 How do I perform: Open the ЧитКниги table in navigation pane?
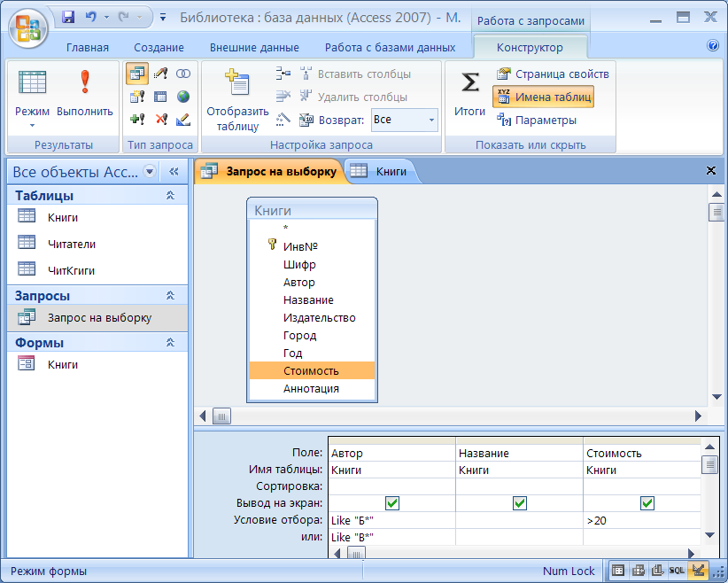coord(71,270)
